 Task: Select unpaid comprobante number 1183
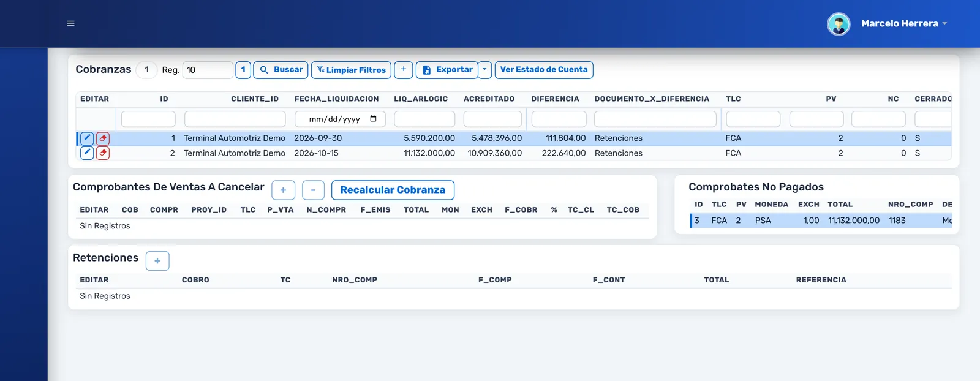[897, 221]
